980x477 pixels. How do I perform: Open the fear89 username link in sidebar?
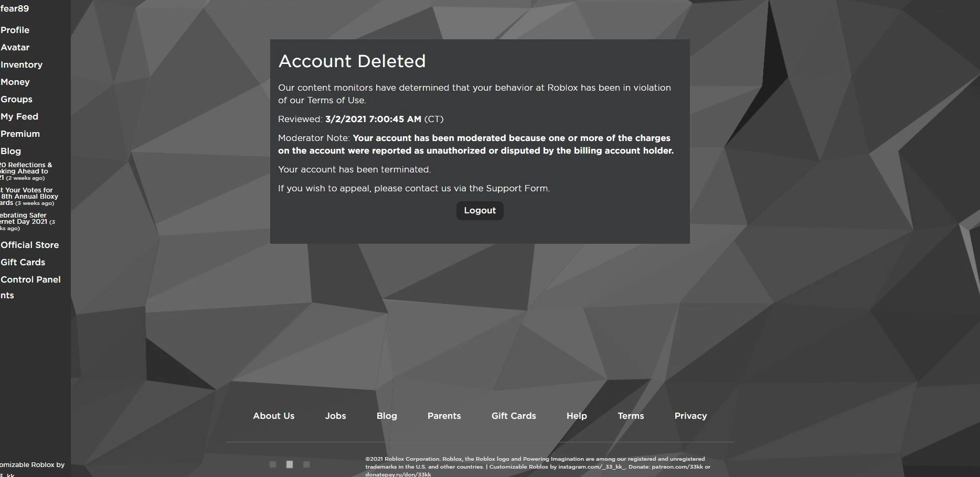(15, 8)
